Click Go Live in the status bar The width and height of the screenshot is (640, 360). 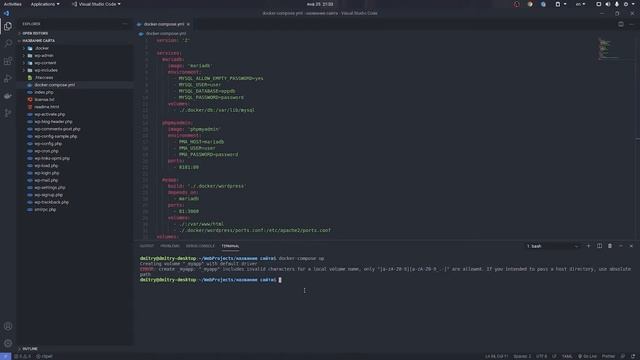(x=587, y=356)
